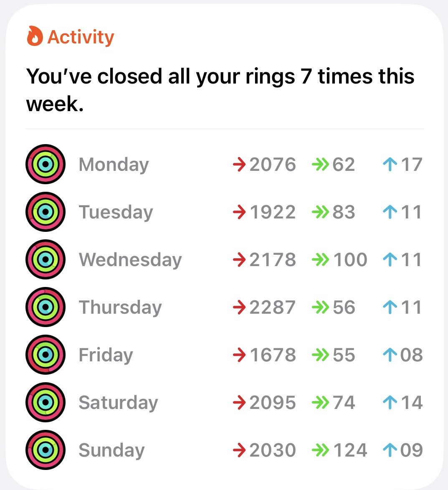This screenshot has height=490, width=448.
Task: Tap Tuesday's activity rings icon
Action: coord(46,212)
